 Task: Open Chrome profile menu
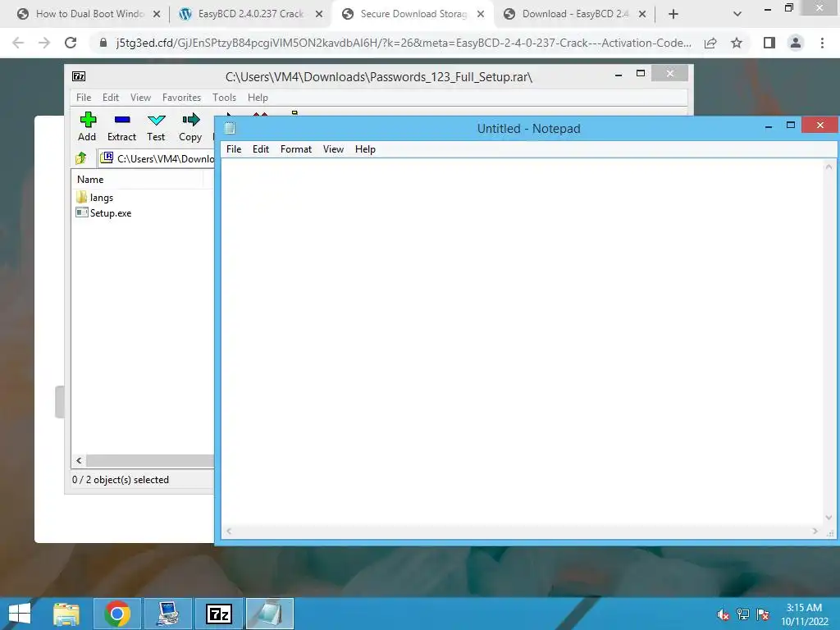coord(796,43)
